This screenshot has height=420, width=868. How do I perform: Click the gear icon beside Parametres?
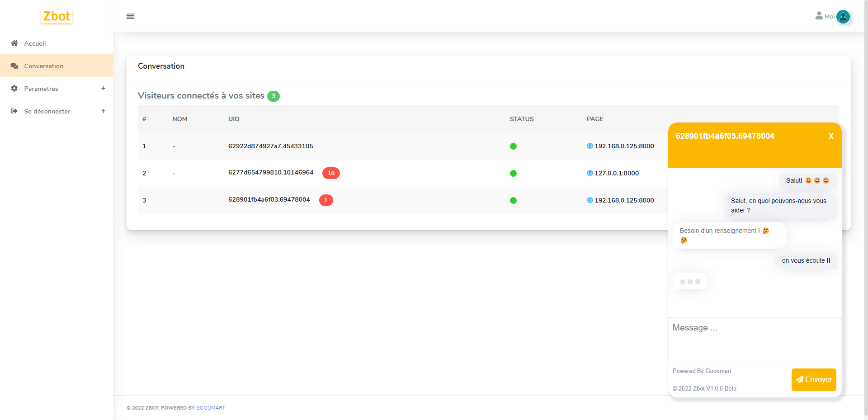click(14, 89)
